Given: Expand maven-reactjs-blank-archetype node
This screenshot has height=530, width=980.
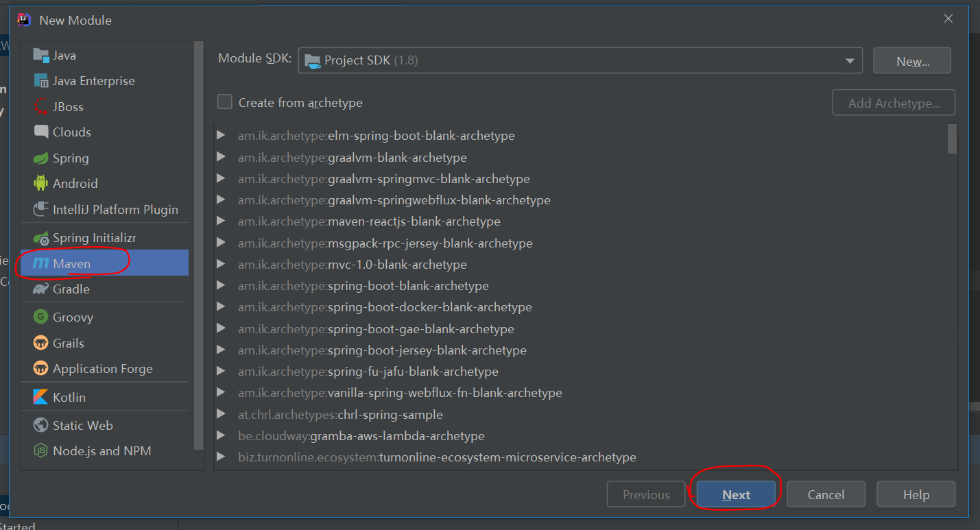Looking at the screenshot, I should coord(221,221).
